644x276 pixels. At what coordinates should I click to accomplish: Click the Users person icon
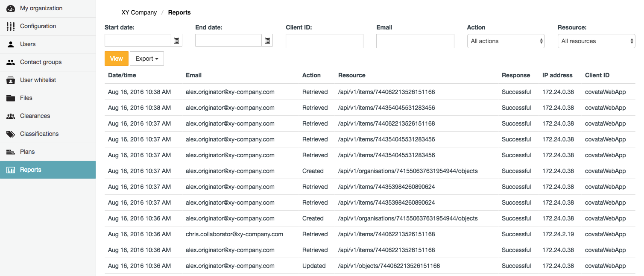(x=11, y=44)
